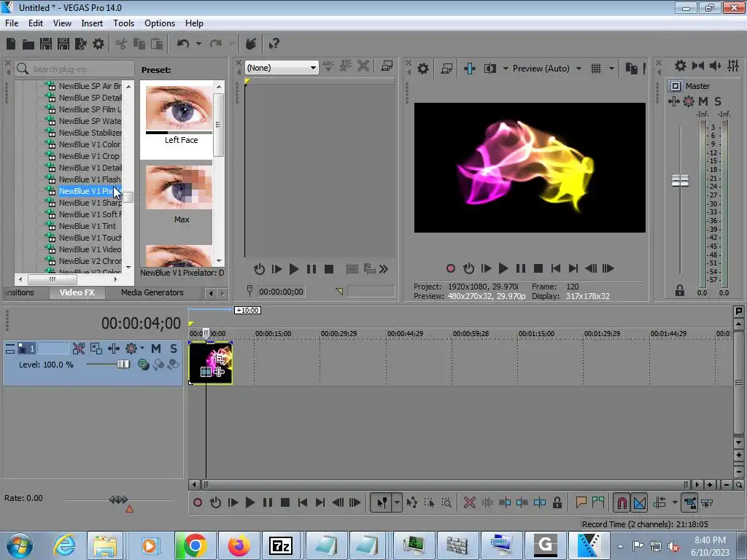Click the Split Screen View icon
747x560 pixels.
(x=489, y=69)
